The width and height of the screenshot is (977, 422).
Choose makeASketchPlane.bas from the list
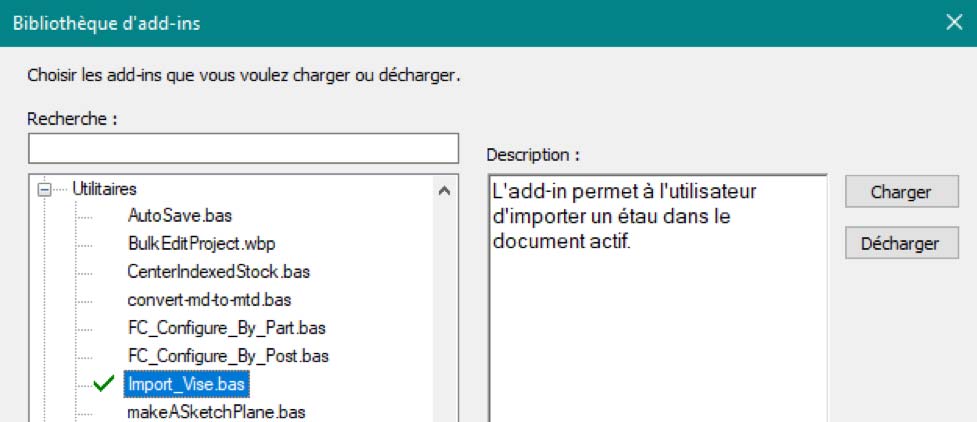[216, 411]
